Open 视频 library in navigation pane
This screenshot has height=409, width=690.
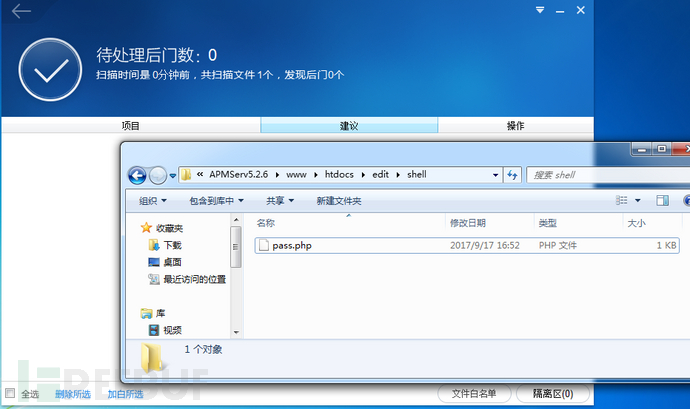172,330
